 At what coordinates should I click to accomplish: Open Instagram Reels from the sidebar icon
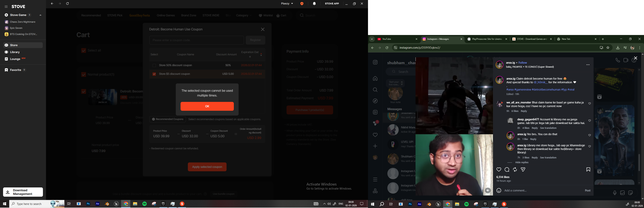pyautogui.click(x=375, y=112)
